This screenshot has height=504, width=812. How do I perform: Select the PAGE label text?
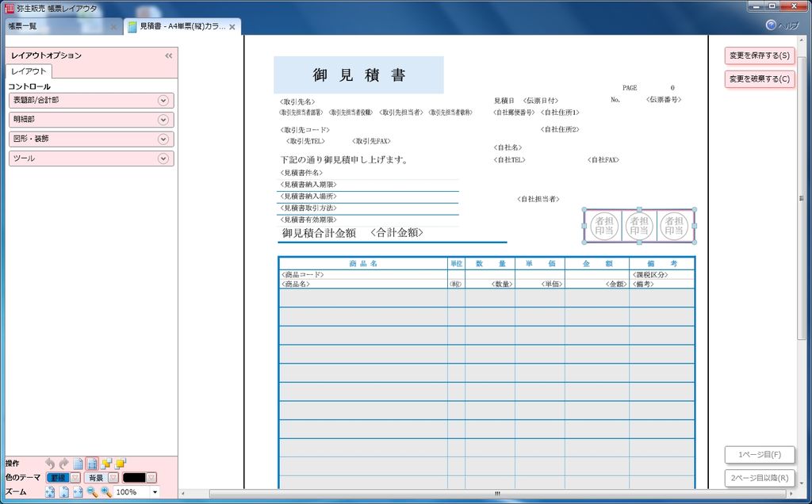(x=630, y=88)
